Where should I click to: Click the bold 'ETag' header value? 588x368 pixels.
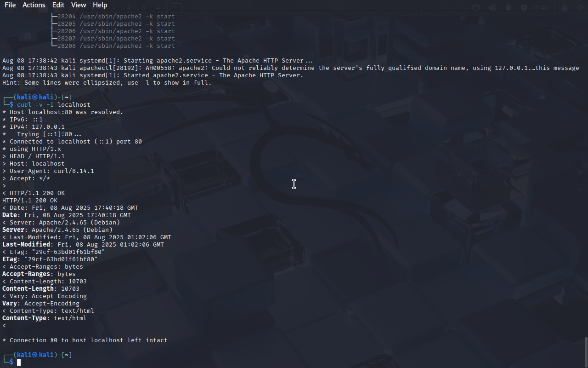[61, 259]
